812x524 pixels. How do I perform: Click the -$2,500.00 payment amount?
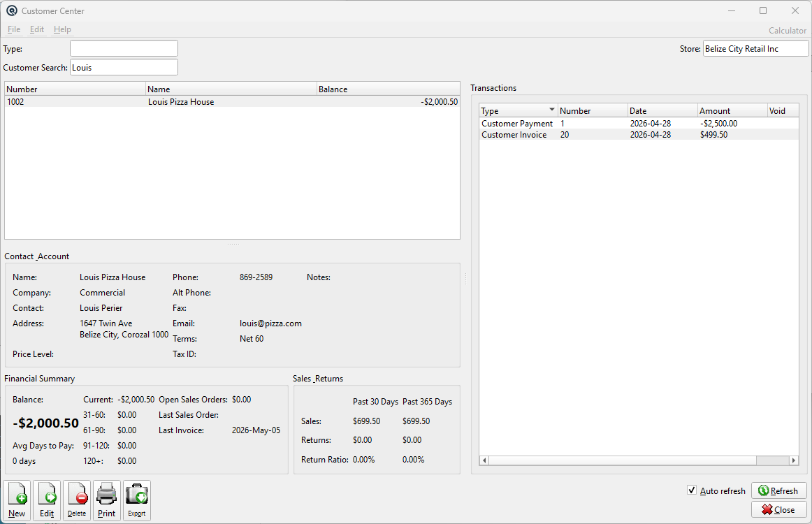[718, 123]
